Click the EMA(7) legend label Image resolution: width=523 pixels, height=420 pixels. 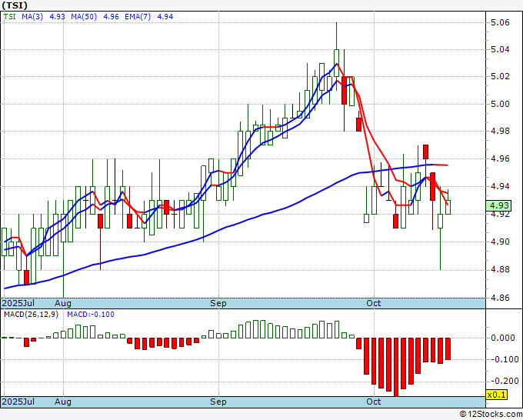(138, 17)
